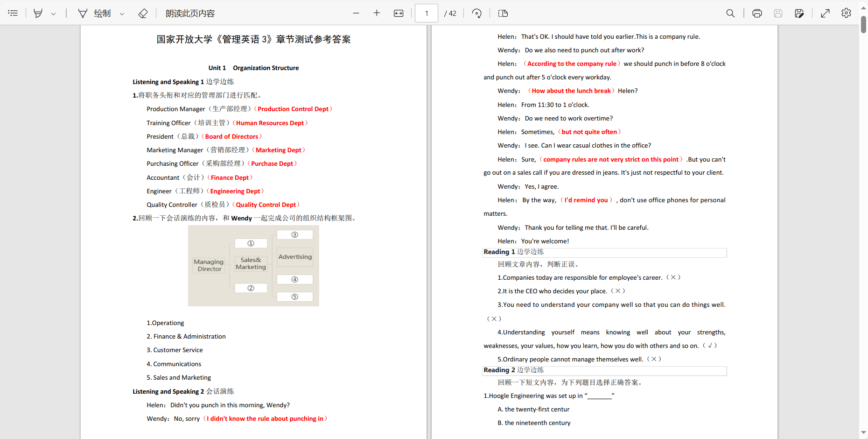The height and width of the screenshot is (439, 868).
Task: Rotate the document pages
Action: [x=476, y=13]
